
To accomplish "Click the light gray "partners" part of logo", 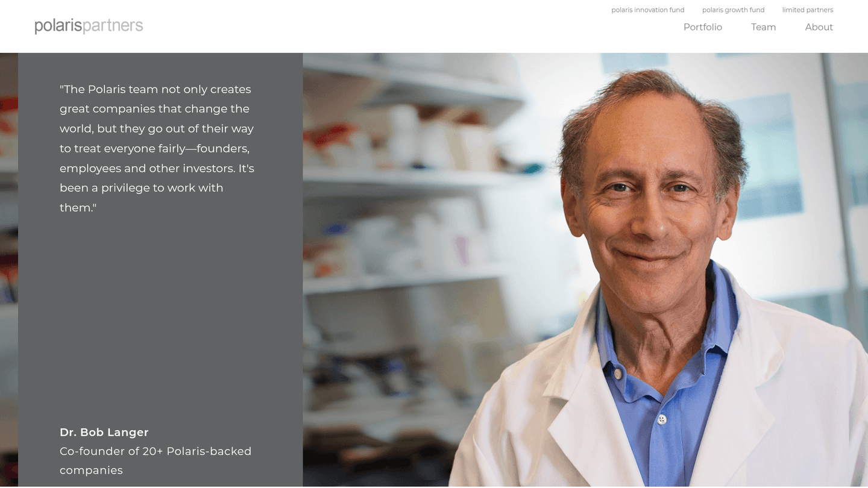I will point(113,26).
